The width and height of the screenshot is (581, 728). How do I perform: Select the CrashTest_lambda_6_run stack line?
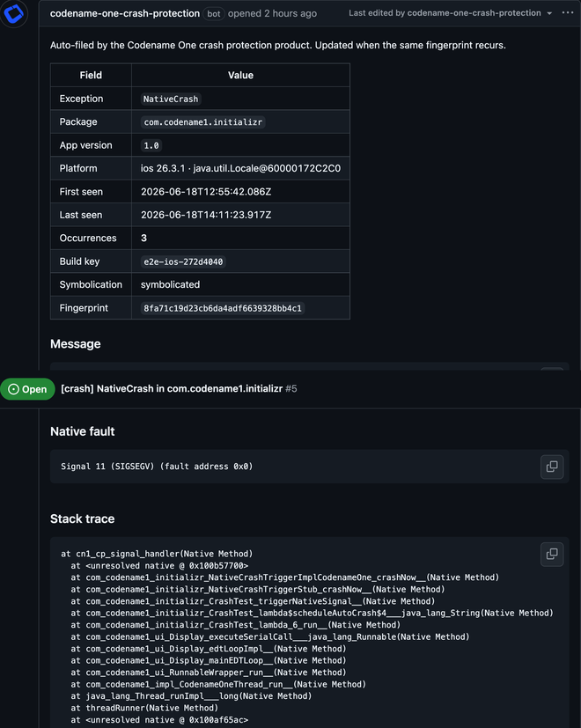[x=235, y=625]
